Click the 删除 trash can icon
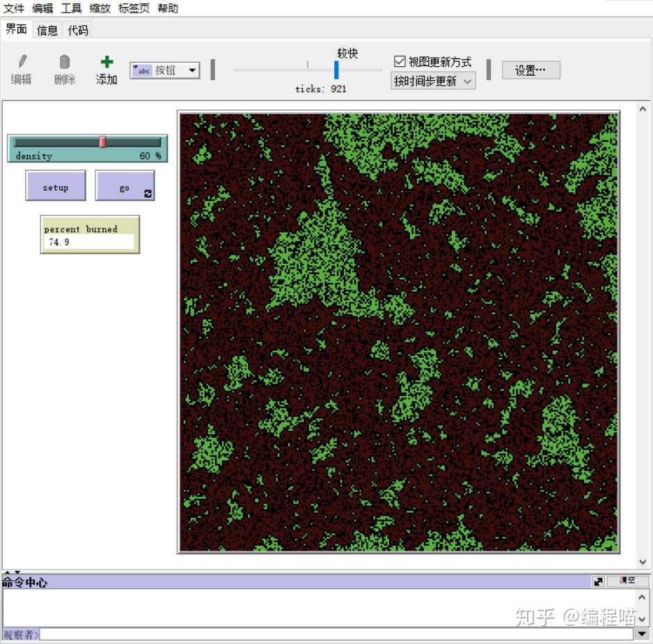This screenshot has height=644, width=653. tap(65, 62)
